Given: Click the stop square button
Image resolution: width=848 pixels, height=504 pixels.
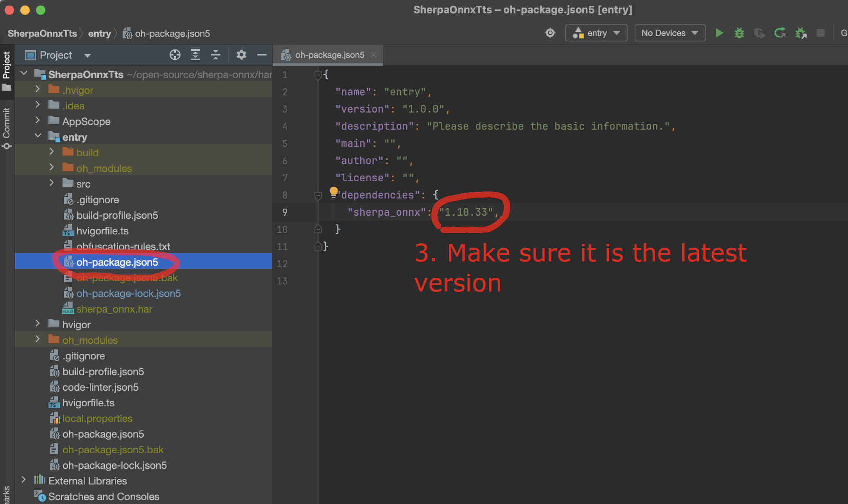Looking at the screenshot, I should (x=821, y=33).
